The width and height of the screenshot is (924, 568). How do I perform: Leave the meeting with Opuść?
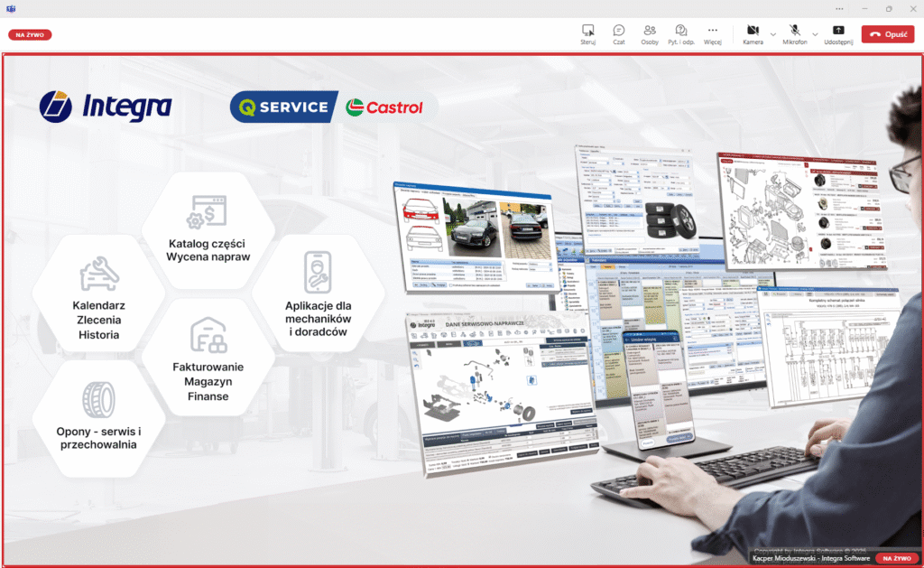[x=888, y=34]
